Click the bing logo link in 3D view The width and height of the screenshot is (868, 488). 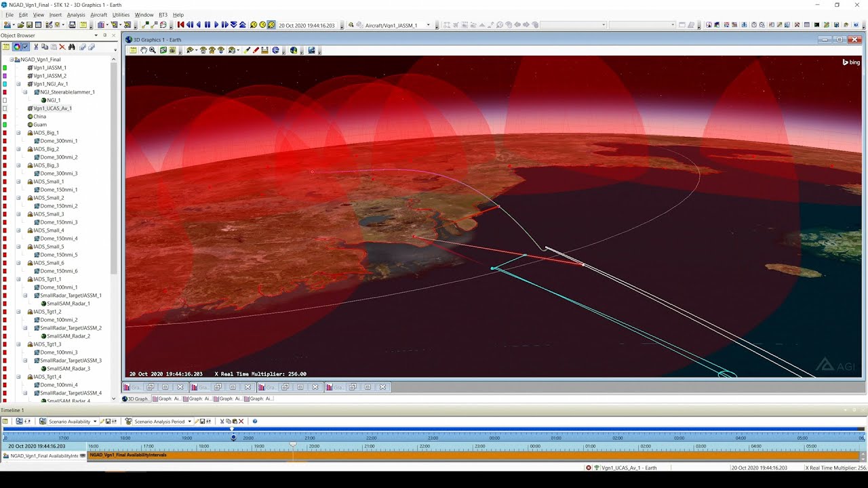click(851, 62)
